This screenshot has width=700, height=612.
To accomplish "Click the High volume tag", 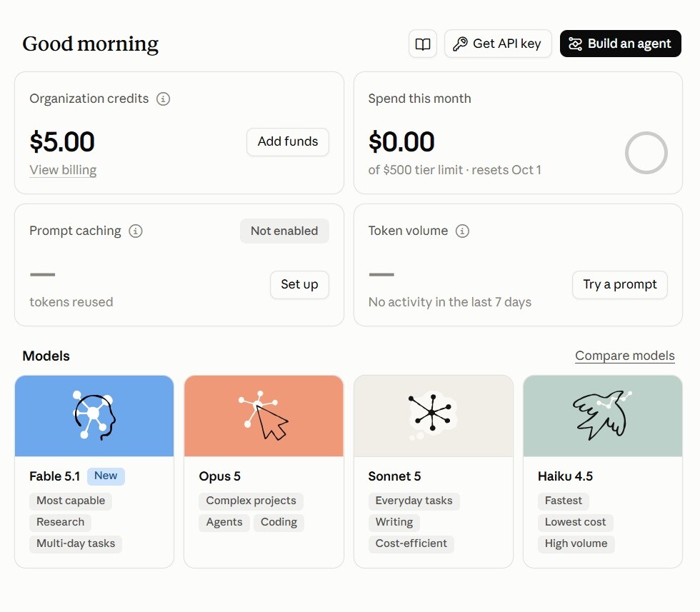I will (576, 543).
